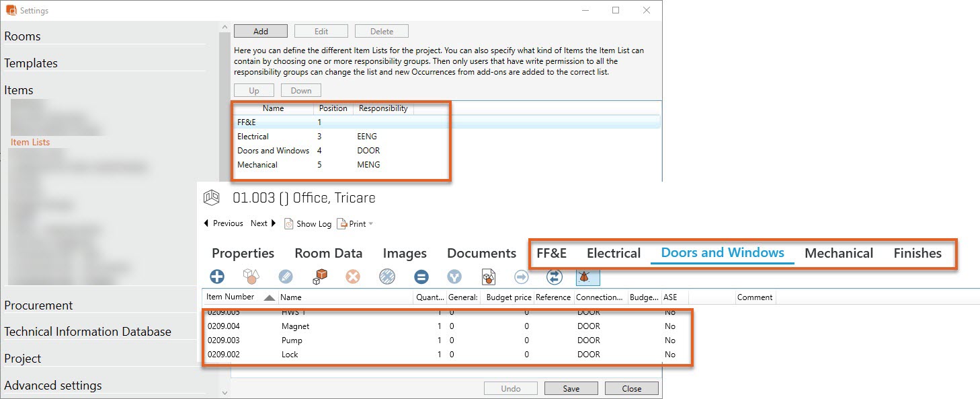Switch to the Electrical tab
Viewport: 980px width, 399px height.
click(x=613, y=254)
